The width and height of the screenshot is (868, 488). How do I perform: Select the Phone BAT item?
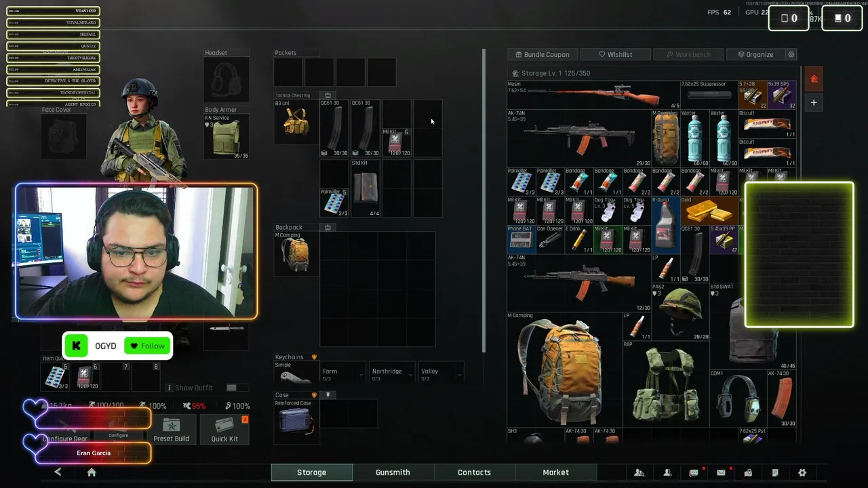(521, 239)
